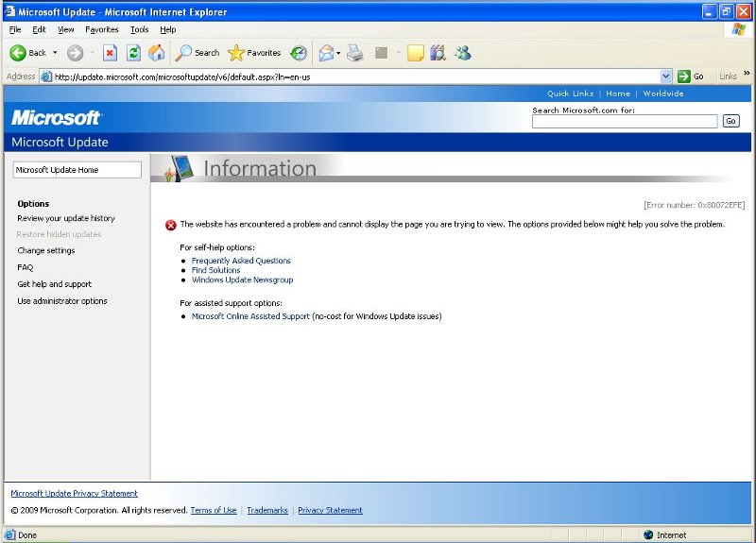Screen dimensions: 756x543
Task: Refresh the page with the Refresh icon
Action: (x=133, y=53)
